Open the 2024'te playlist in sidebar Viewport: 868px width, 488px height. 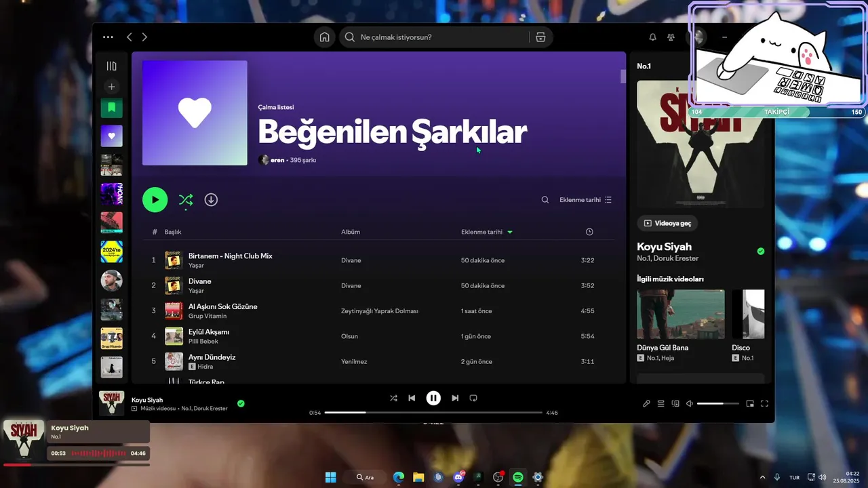pyautogui.click(x=112, y=251)
